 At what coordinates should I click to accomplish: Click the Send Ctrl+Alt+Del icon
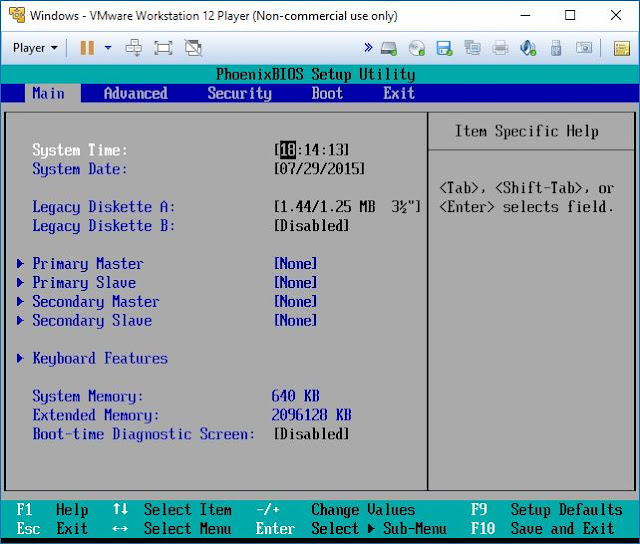pyautogui.click(x=133, y=48)
